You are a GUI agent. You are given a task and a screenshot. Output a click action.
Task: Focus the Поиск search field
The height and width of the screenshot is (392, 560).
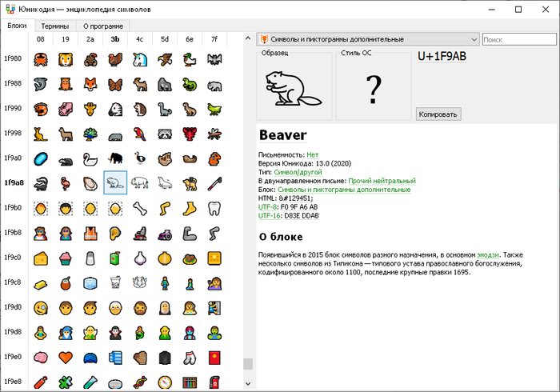(518, 38)
